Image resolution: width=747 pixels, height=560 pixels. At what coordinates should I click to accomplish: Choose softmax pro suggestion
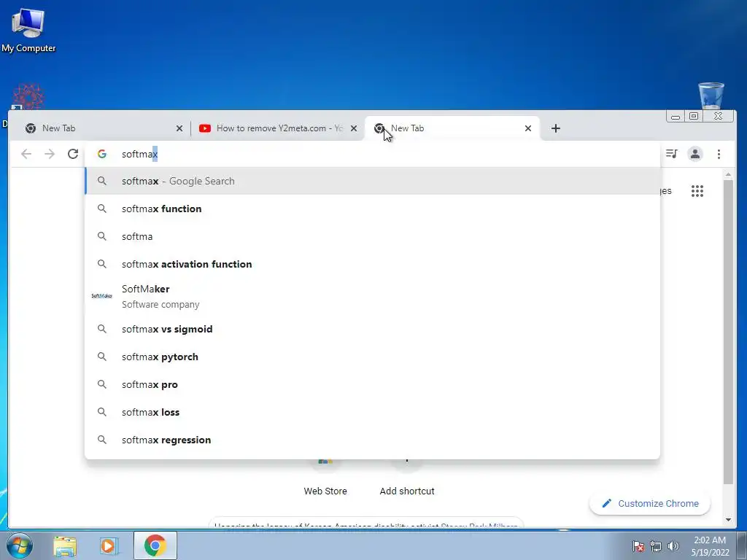coord(373,384)
